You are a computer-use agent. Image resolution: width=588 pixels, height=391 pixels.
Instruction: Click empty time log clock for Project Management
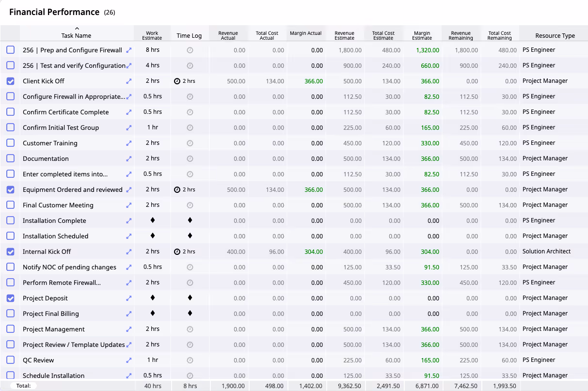pyautogui.click(x=190, y=329)
